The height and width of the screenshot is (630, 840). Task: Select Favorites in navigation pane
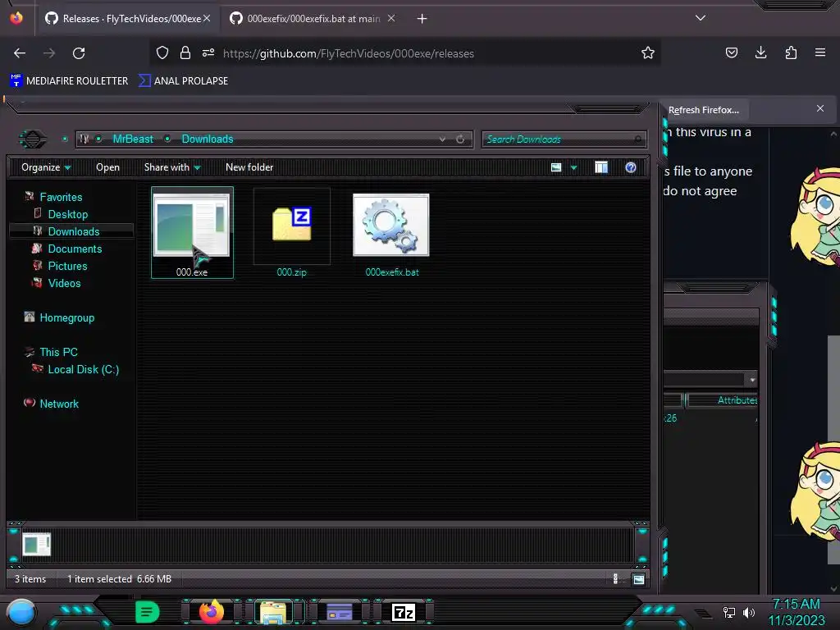61,197
